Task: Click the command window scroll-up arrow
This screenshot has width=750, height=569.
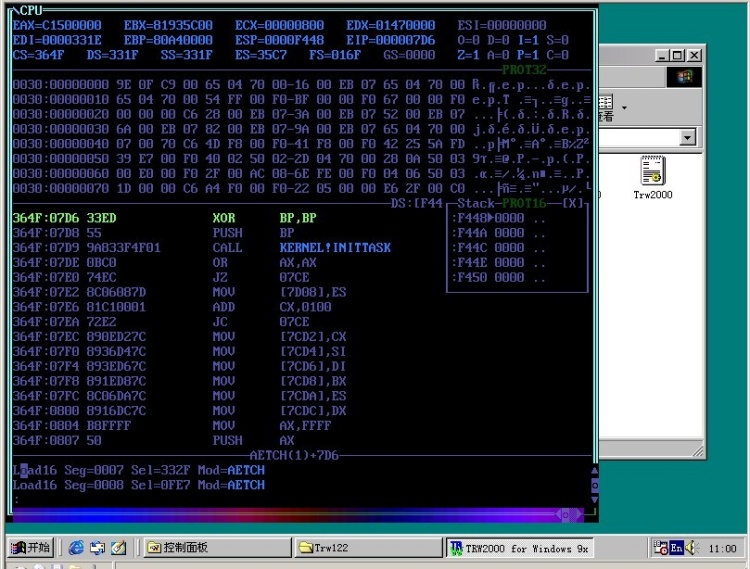Action: (595, 471)
